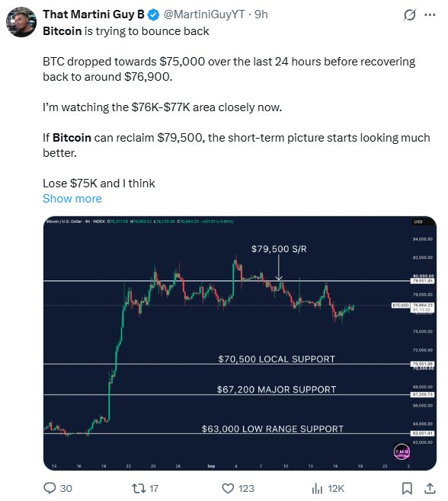
Task: Open the reply comment icon
Action: tap(50, 488)
